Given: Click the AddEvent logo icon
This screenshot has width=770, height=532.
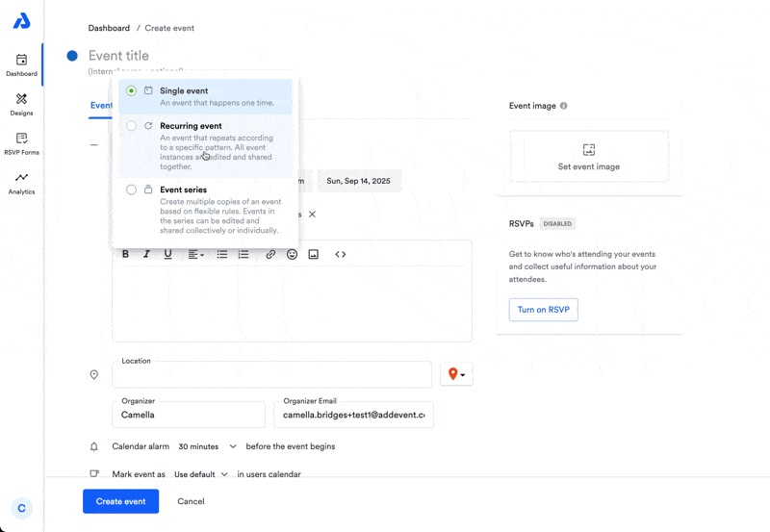Looking at the screenshot, I should pos(21,20).
